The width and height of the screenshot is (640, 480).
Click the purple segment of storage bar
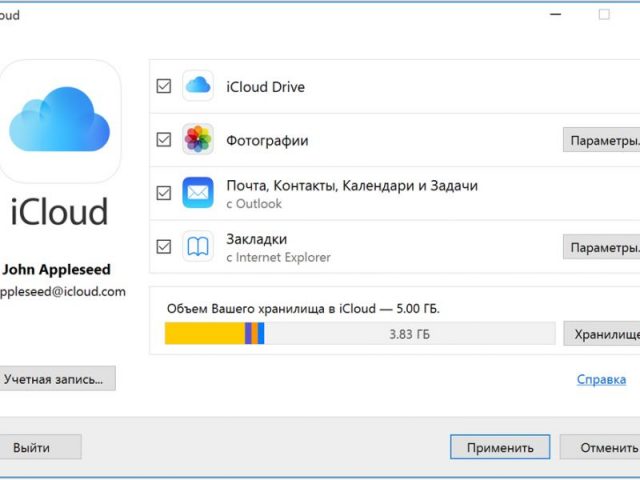[x=248, y=333]
